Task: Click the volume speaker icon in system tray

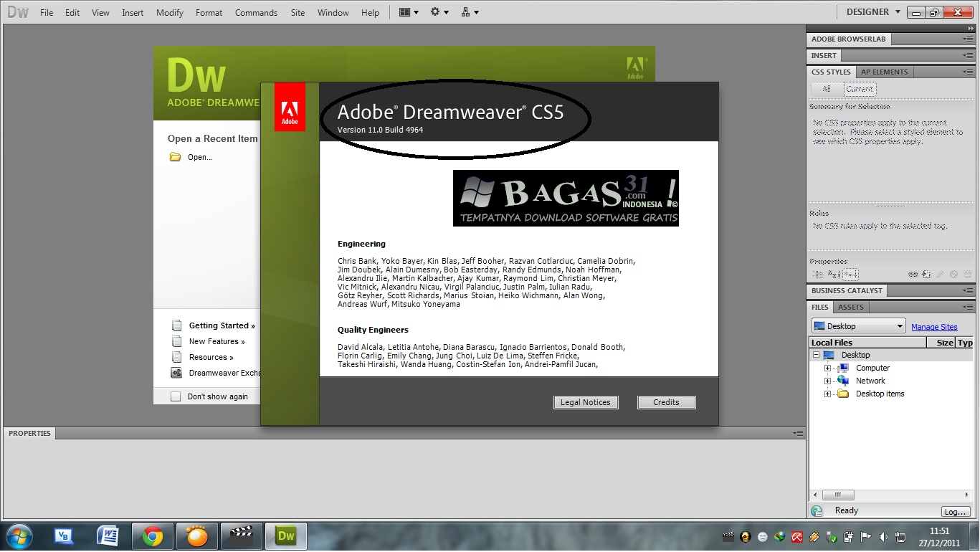Action: tap(883, 536)
